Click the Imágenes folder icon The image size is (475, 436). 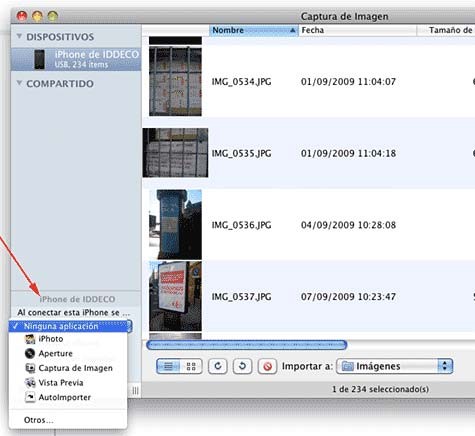(x=347, y=366)
